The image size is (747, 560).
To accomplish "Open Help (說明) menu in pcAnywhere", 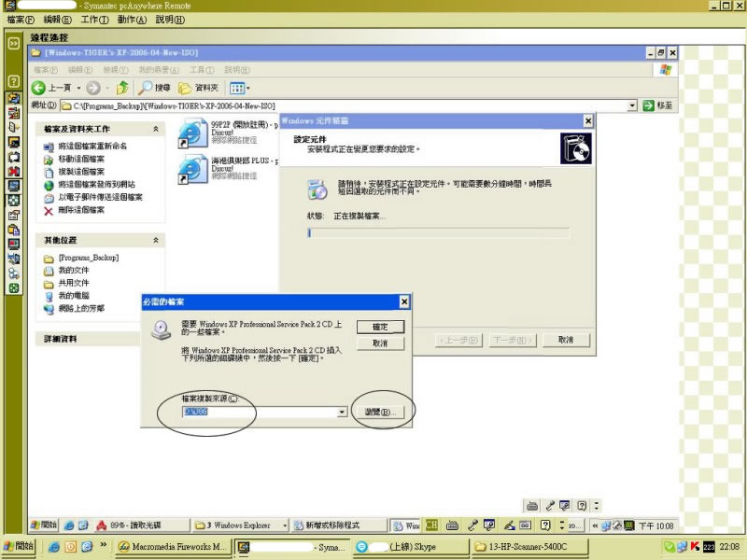I will 170,20.
